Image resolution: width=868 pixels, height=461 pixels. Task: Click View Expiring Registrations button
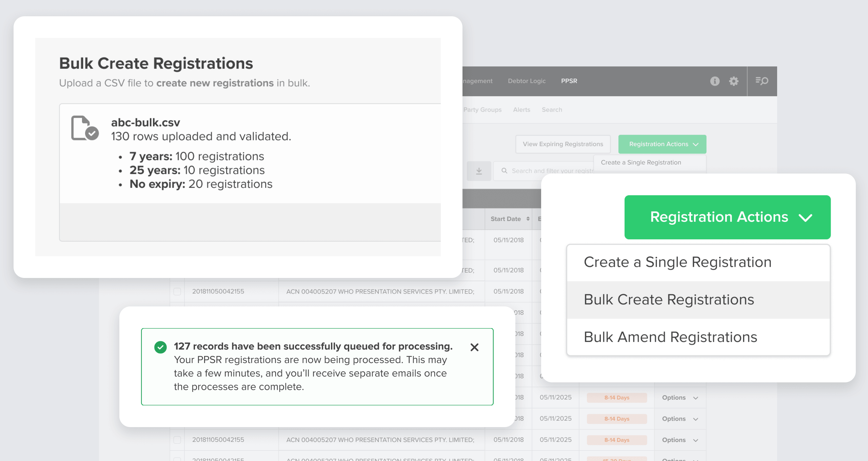pyautogui.click(x=563, y=144)
